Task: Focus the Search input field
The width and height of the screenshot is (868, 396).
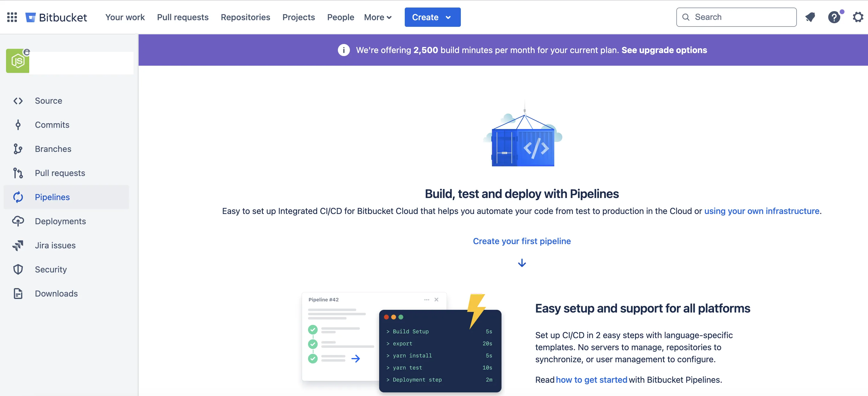Action: tap(736, 17)
